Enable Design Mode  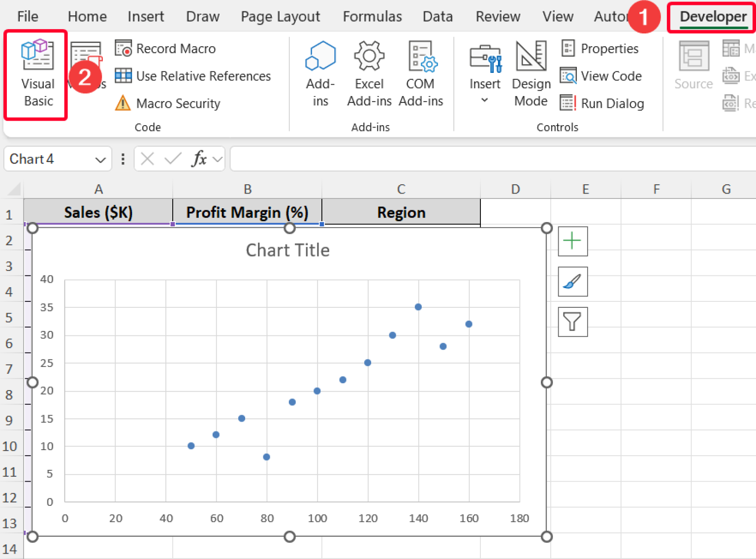(531, 74)
